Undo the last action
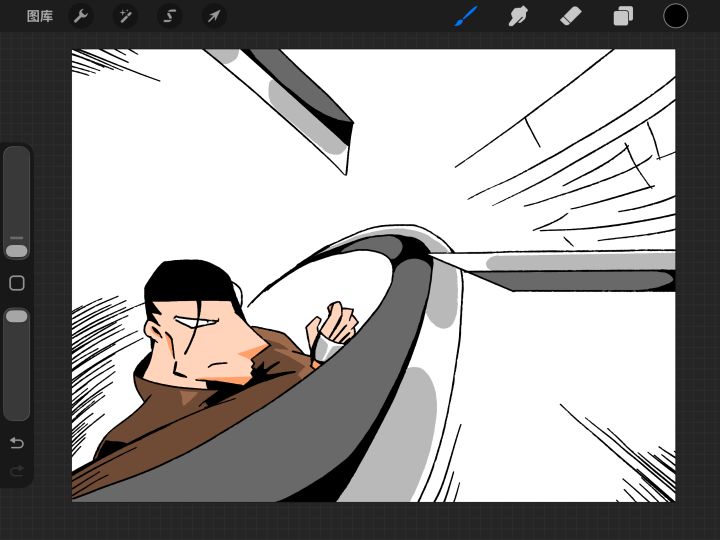720x540 pixels. [17, 443]
